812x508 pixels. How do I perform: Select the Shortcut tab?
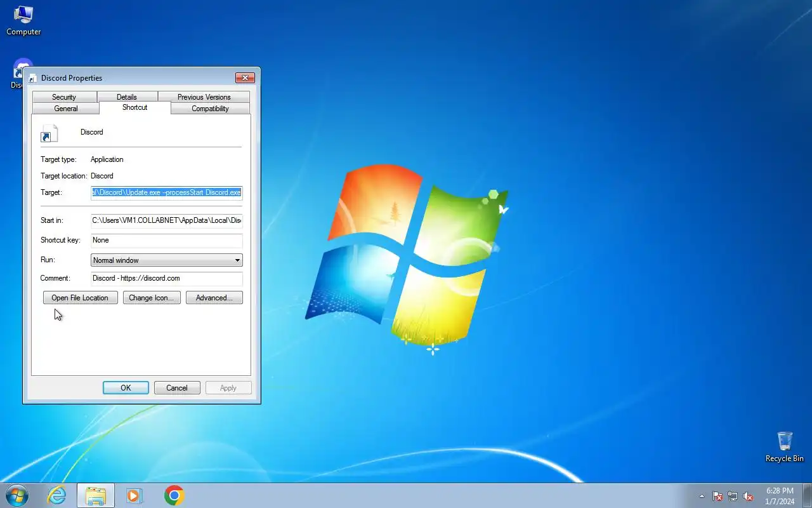[135, 107]
